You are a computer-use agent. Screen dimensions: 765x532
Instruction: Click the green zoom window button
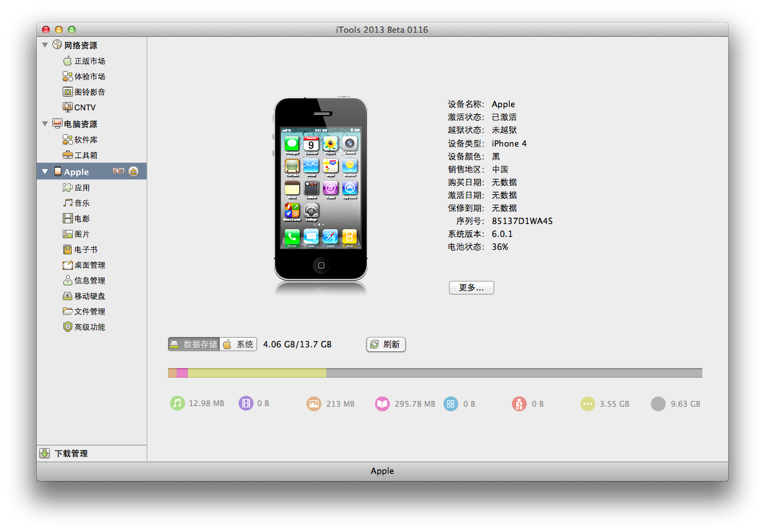pyautogui.click(x=72, y=30)
